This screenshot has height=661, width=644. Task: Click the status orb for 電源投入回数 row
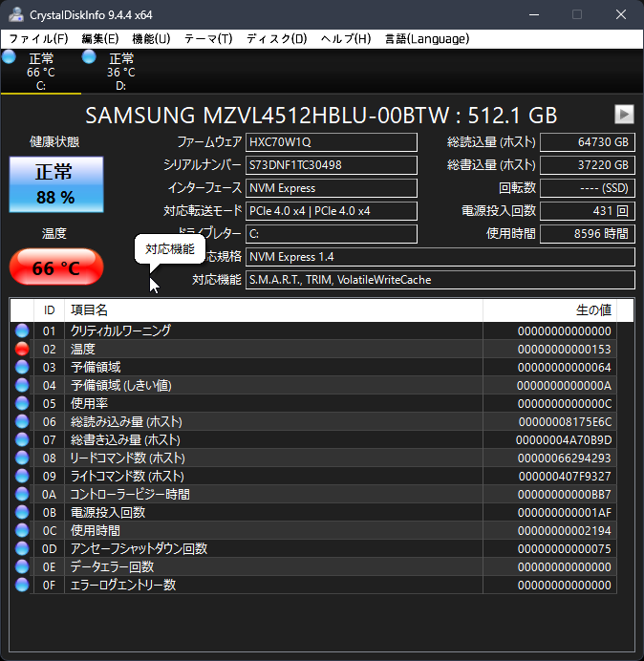coord(22,512)
